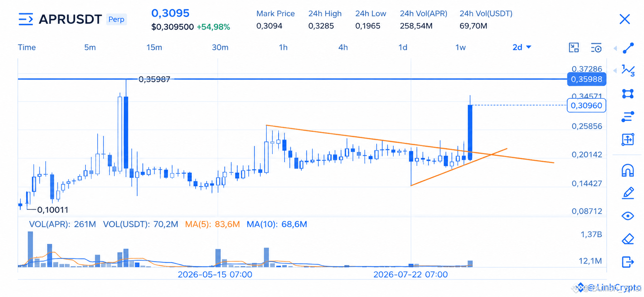Expand the wave tool options arrow

click(x=615, y=70)
